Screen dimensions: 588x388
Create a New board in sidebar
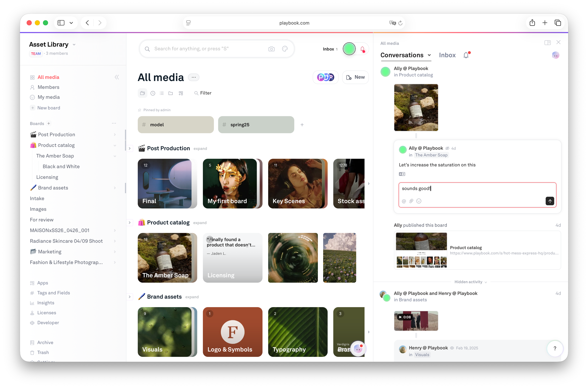tap(49, 108)
